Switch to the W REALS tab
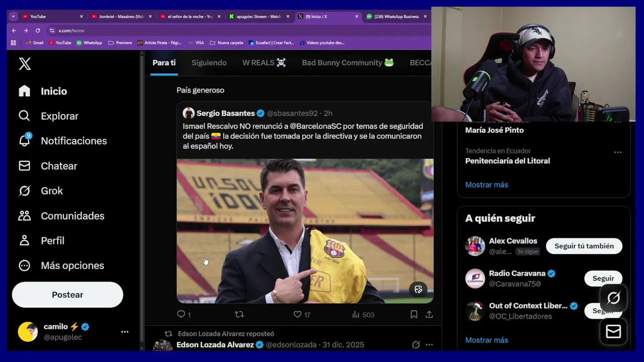Screen dimensions: 644x362 264,63
